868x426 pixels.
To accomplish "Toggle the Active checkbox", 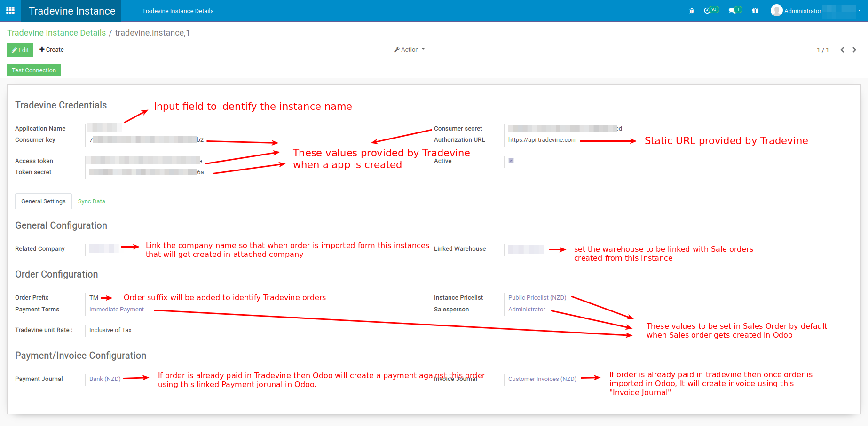I will coord(511,161).
